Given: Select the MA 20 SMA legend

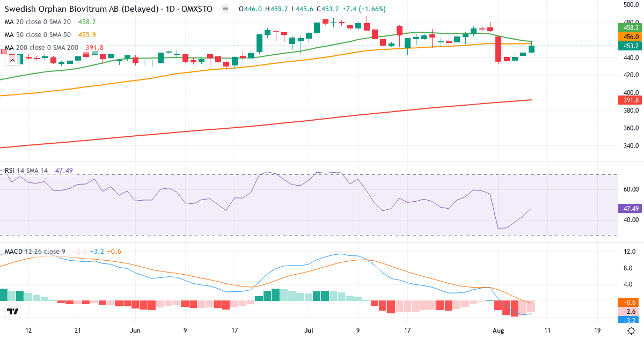Looking at the screenshot, I should click(38, 22).
